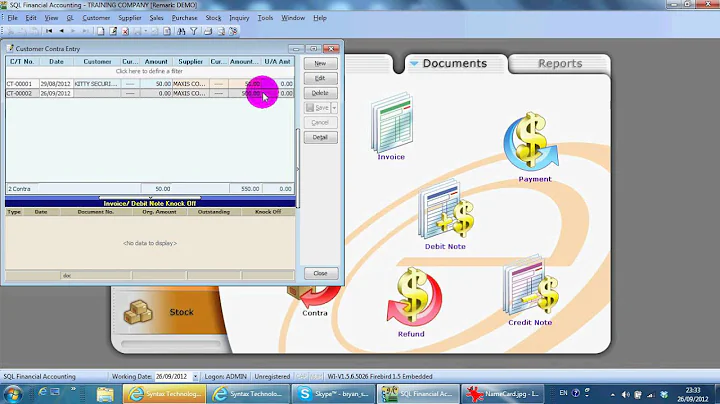Click 'Click here to define a filter' row
Image resolution: width=720 pixels, height=404 pixels.
point(149,71)
